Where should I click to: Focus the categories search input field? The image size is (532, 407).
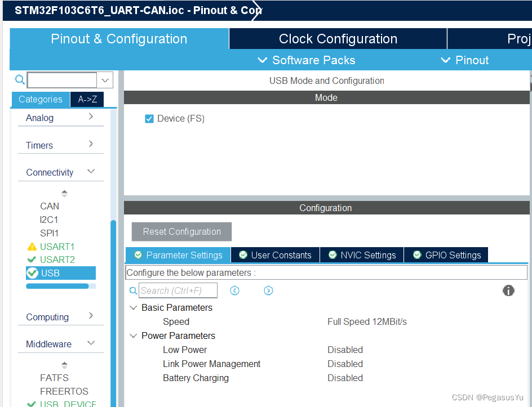(62, 80)
